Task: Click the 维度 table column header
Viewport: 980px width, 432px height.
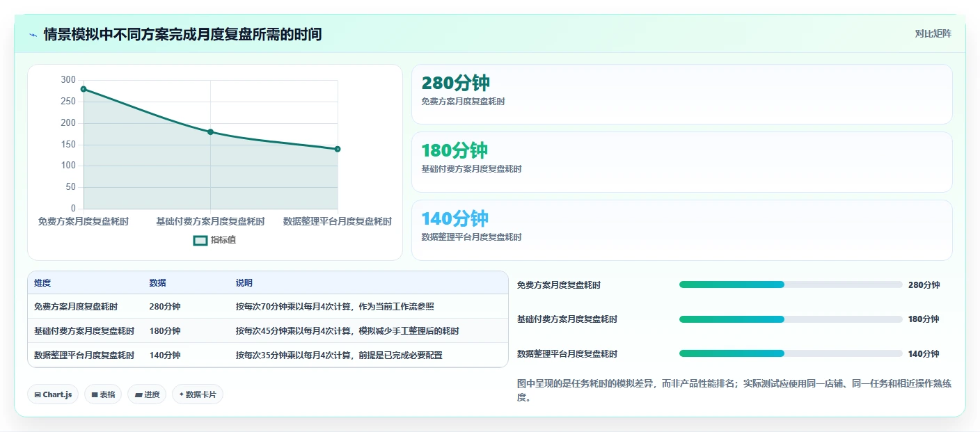Action: coord(42,283)
